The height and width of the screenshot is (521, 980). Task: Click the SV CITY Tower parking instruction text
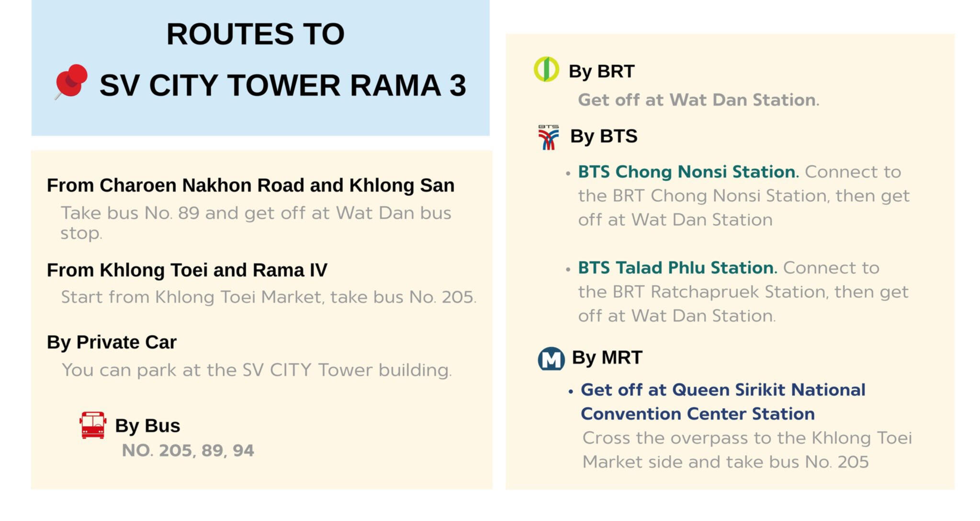click(257, 370)
